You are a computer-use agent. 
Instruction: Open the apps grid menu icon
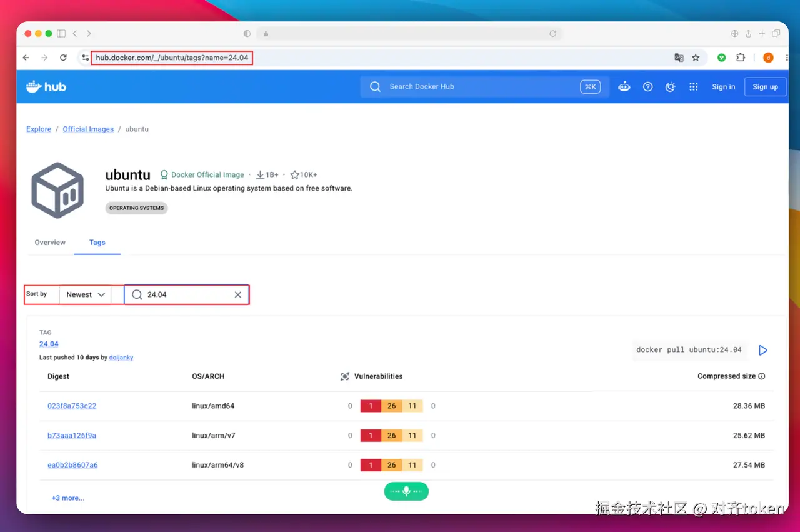click(694, 87)
